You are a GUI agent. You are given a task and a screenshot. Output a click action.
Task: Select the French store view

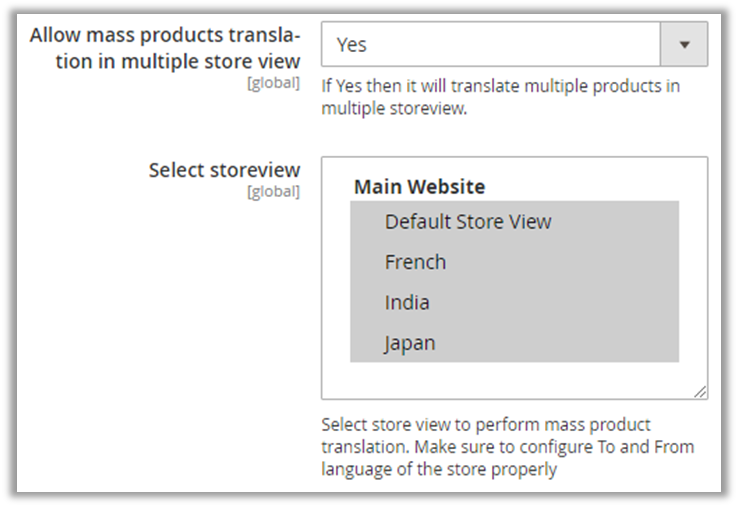click(415, 262)
